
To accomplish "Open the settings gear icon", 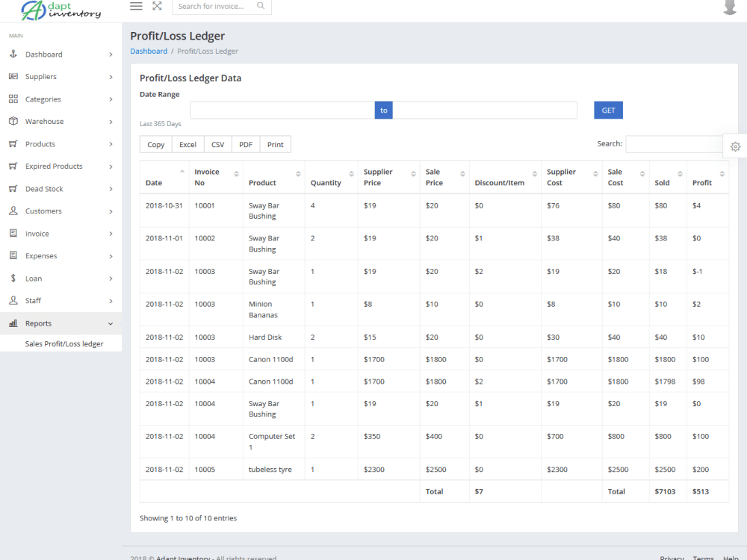I will [736, 146].
